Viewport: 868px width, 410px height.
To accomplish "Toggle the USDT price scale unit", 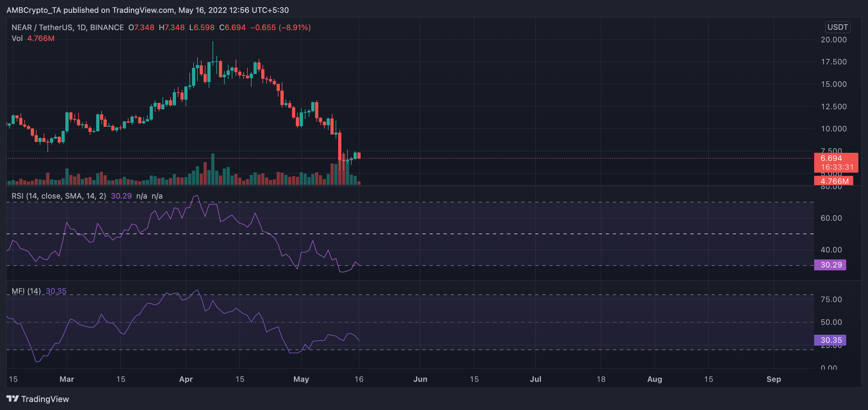I will pos(838,27).
